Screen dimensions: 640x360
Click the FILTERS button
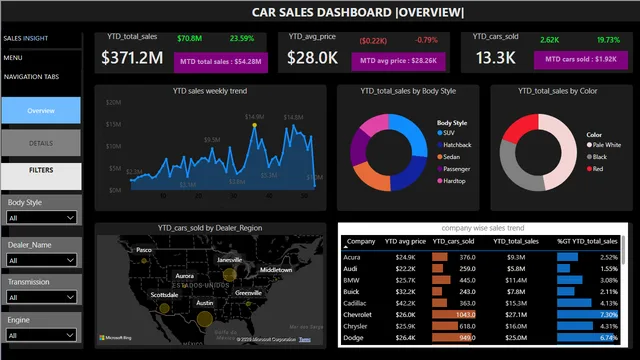point(41,176)
